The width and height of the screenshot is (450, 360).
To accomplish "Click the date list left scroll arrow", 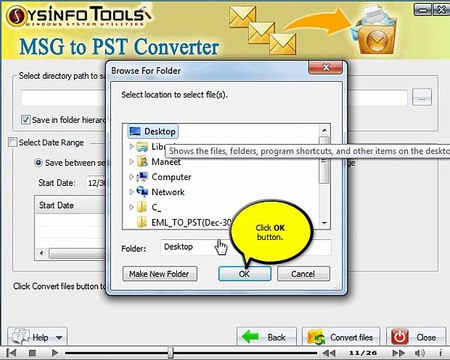I will 42,253.
